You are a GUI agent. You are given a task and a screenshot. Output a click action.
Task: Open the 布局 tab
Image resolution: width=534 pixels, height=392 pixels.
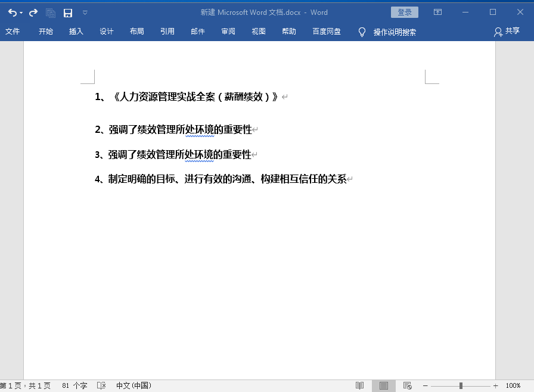pyautogui.click(x=137, y=32)
